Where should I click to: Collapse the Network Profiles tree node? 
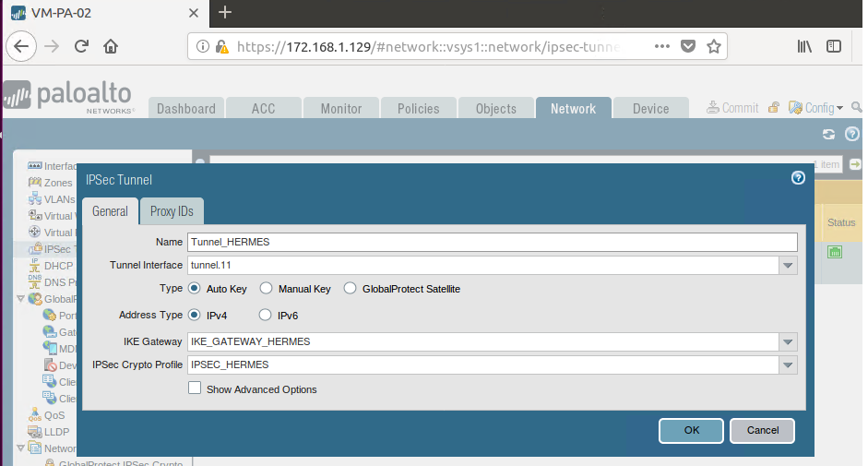point(20,448)
